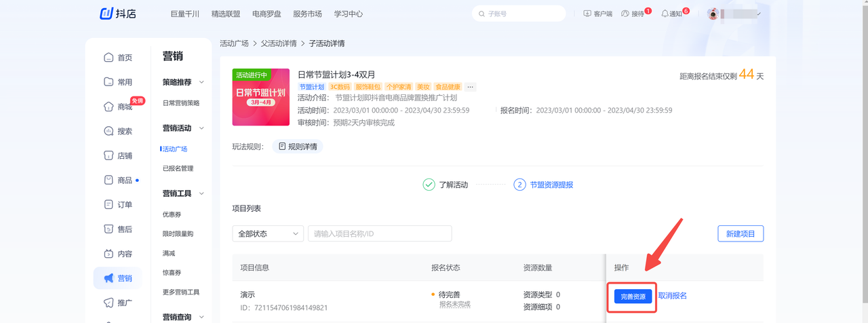Open 日常营销策略 submenu item
Image resolution: width=868 pixels, height=323 pixels.
coord(181,103)
